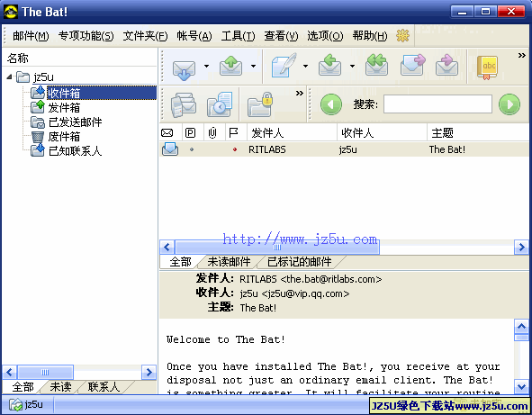Open the 工具(T) menu
The width and height of the screenshot is (532, 415).
pyautogui.click(x=238, y=36)
